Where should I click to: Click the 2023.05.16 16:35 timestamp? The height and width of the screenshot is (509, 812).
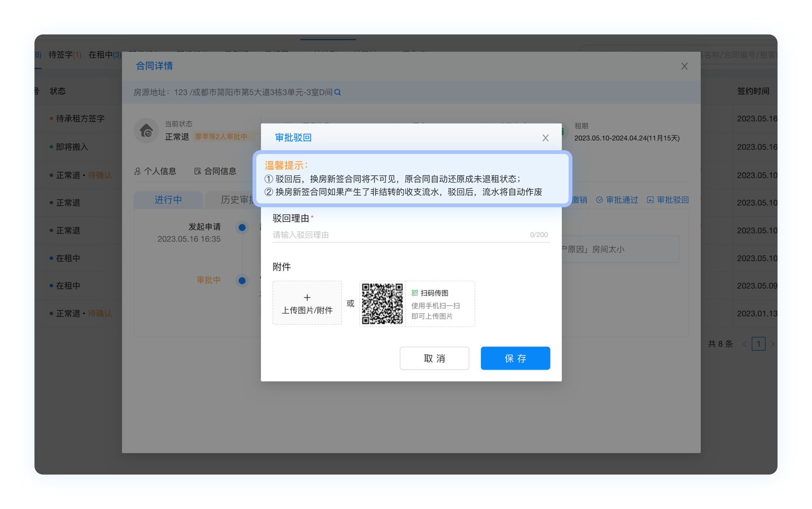point(189,239)
